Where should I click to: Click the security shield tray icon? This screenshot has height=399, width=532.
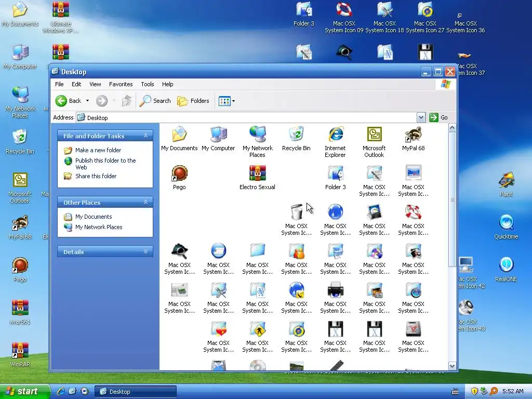pyautogui.click(x=474, y=391)
